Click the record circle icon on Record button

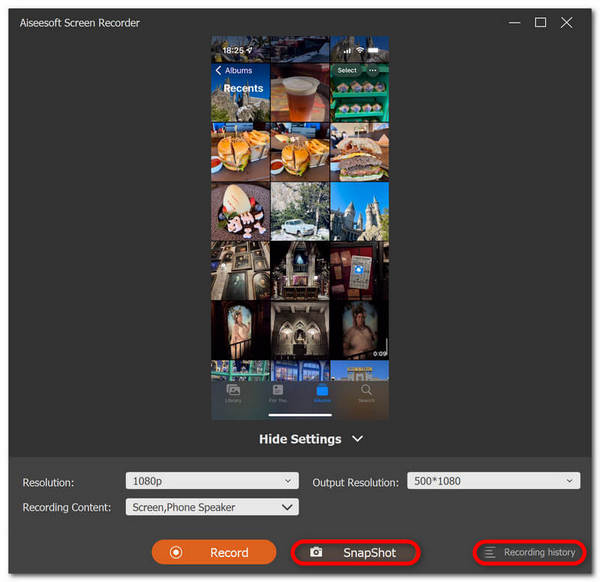pyautogui.click(x=176, y=552)
